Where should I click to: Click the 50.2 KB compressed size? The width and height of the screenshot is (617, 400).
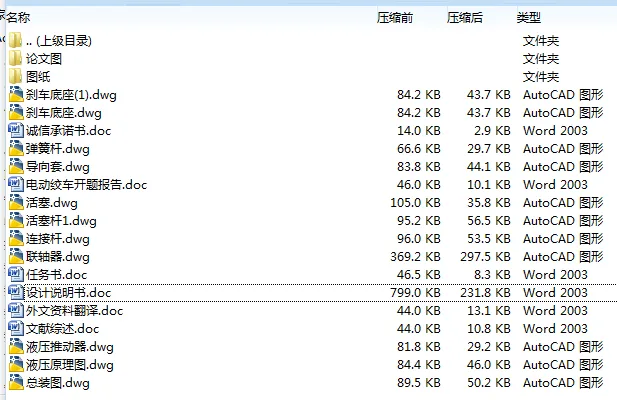point(489,383)
